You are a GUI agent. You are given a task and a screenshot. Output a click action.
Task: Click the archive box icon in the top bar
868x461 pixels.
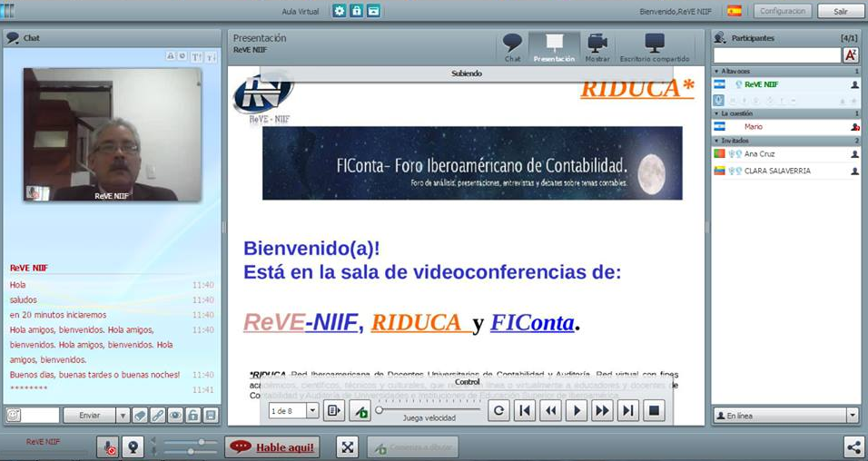(x=373, y=11)
